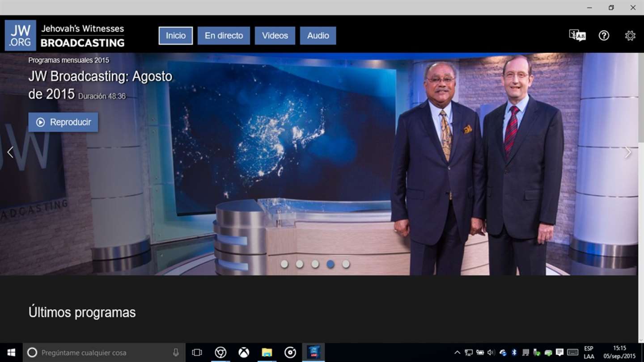
Task: Switch to the En directo tab
Action: tap(224, 36)
